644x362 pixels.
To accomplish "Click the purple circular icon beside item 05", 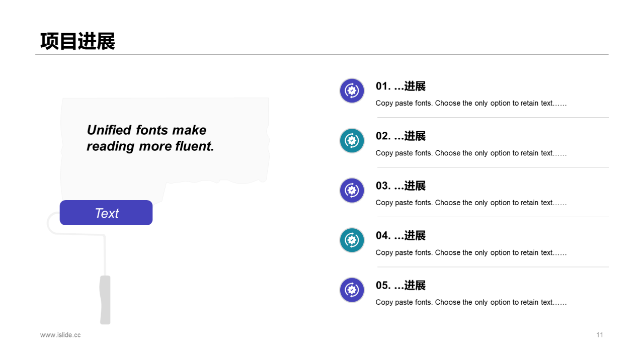I will point(352,290).
